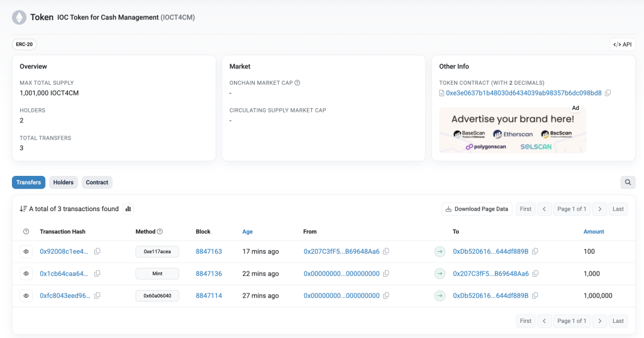
Task: Click transfer arrow icon in block 8847163 row
Action: 440,251
